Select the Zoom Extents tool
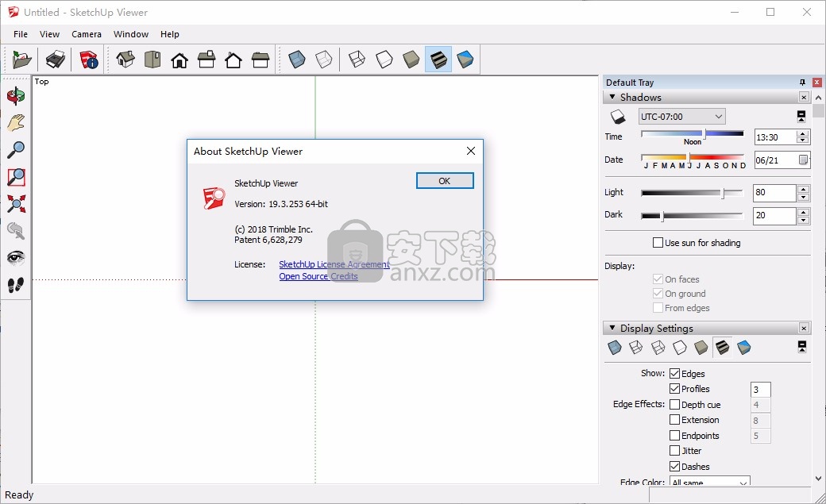The width and height of the screenshot is (826, 504). [16, 204]
